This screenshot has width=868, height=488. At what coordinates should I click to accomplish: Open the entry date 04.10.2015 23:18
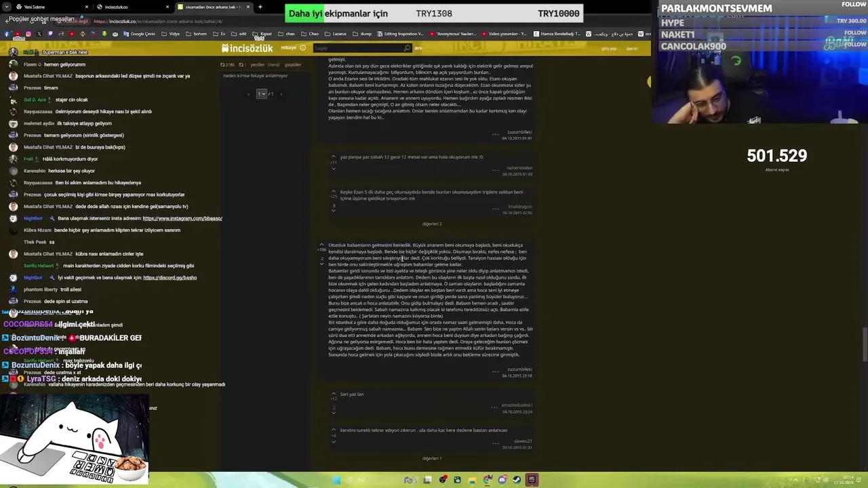[517, 375]
